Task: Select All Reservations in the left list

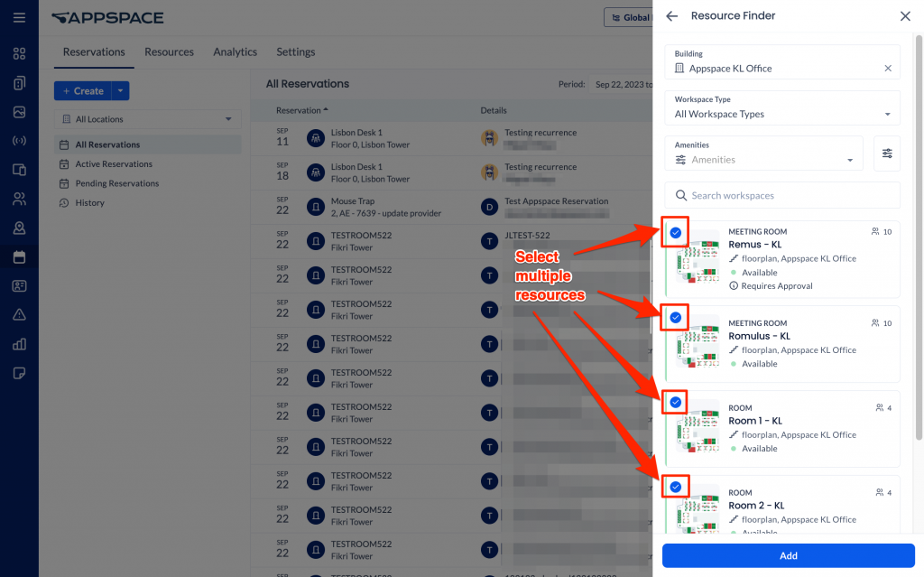Action: coord(147,144)
